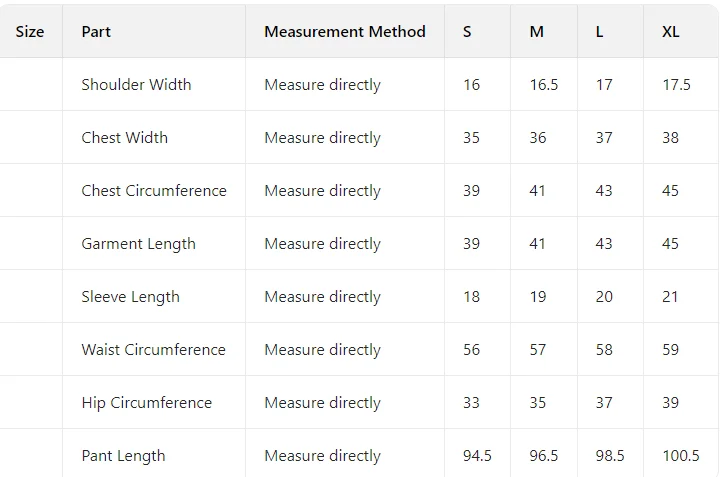The width and height of the screenshot is (721, 477).
Task: Select the 16.5 shoulder width value
Action: point(544,85)
